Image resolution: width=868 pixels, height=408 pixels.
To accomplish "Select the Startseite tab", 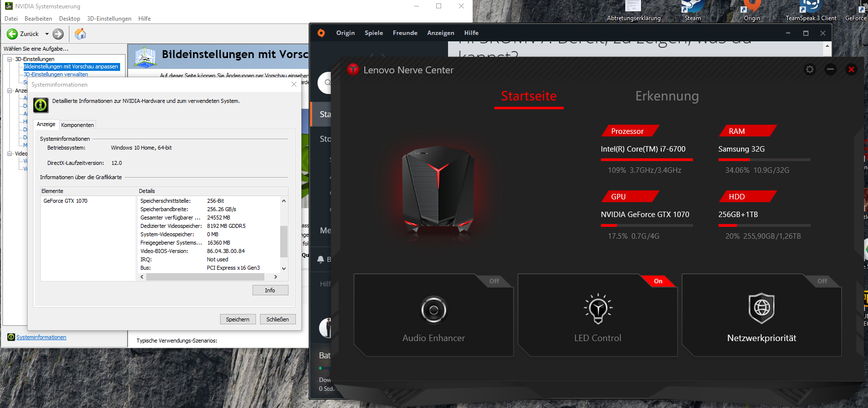I will tap(529, 96).
